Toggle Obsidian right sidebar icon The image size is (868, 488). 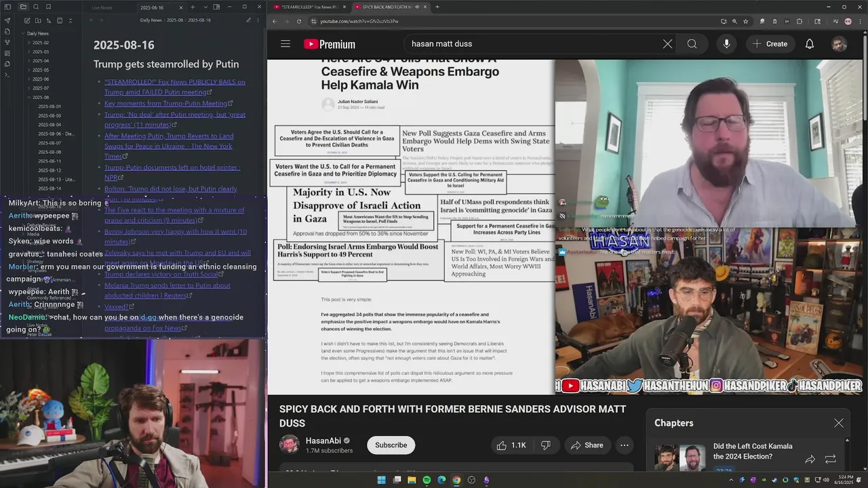pos(216,7)
